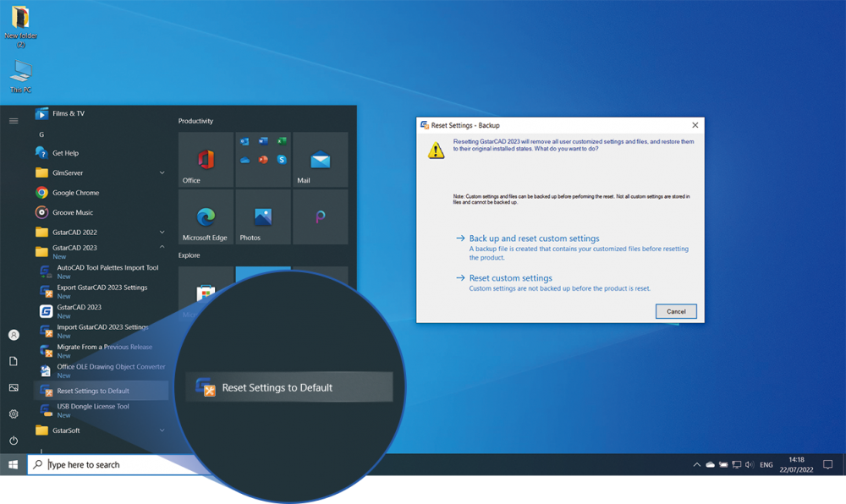Open the Microsoft Store tile
Viewport: 846px width, 504px height.
coord(206,293)
